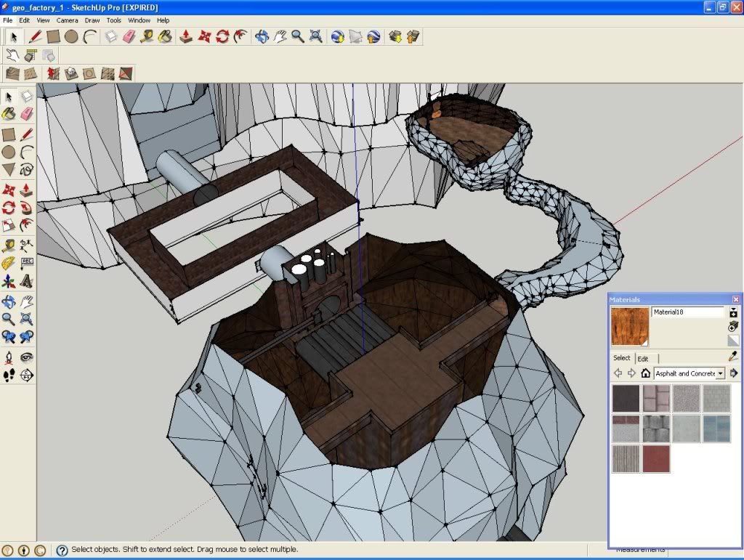This screenshot has width=744, height=560.
Task: Open the View menu
Action: coord(43,20)
